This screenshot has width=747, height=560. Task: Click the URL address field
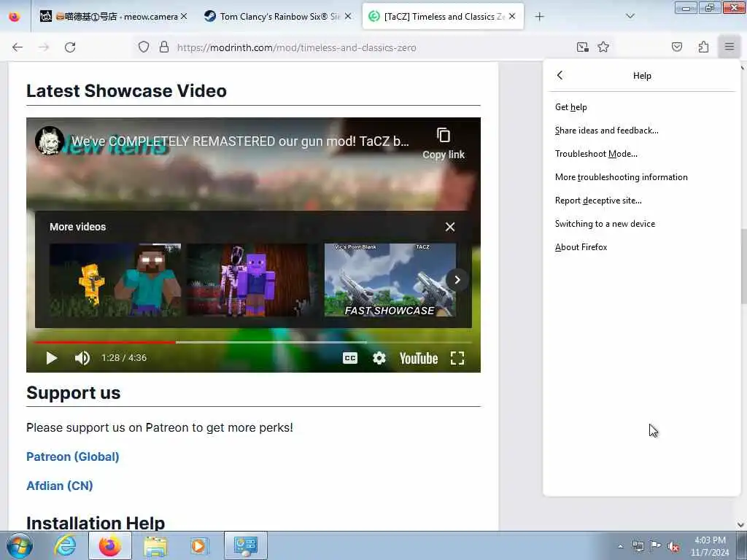371,47
